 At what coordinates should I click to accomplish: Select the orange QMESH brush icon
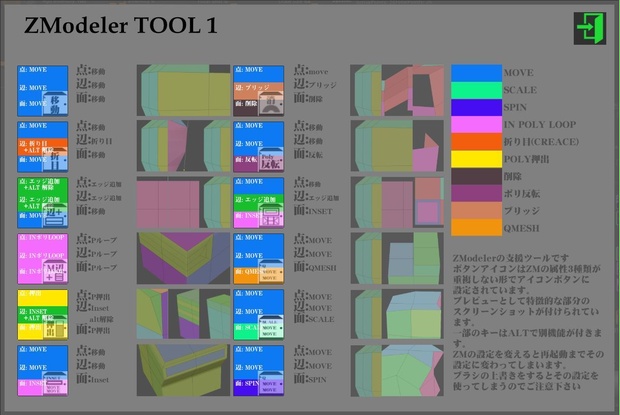(259, 258)
